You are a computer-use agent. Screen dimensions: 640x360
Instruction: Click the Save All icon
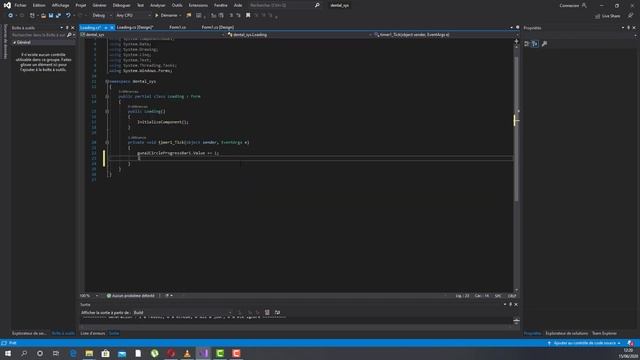[x=58, y=16]
